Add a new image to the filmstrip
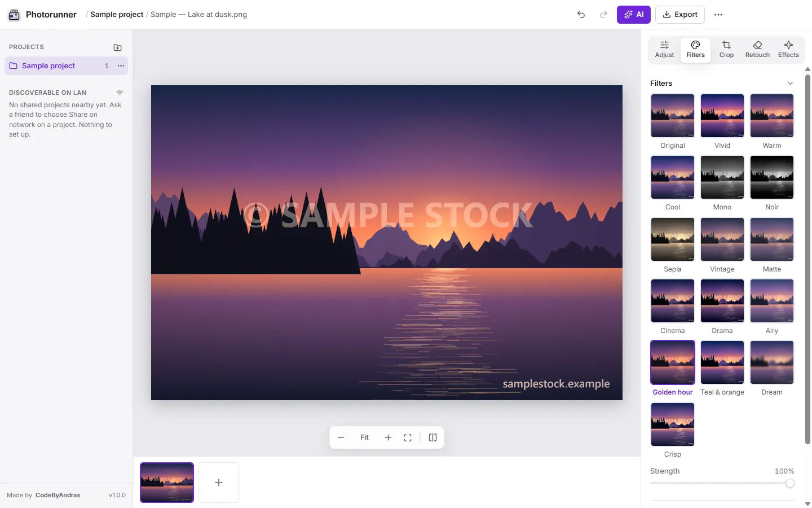812x508 pixels. point(219,483)
